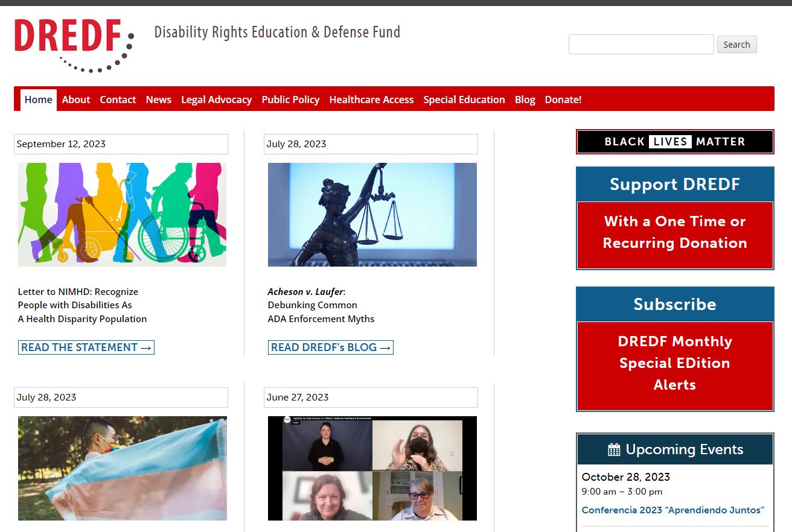The width and height of the screenshot is (792, 532).
Task: Click the Subscribe heading
Action: coord(675,304)
